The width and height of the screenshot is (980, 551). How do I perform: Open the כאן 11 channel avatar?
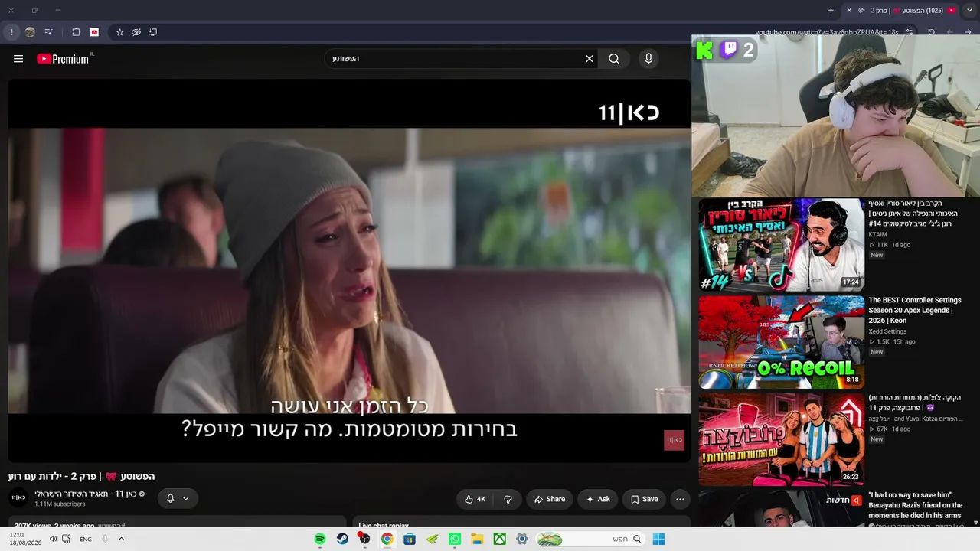18,498
